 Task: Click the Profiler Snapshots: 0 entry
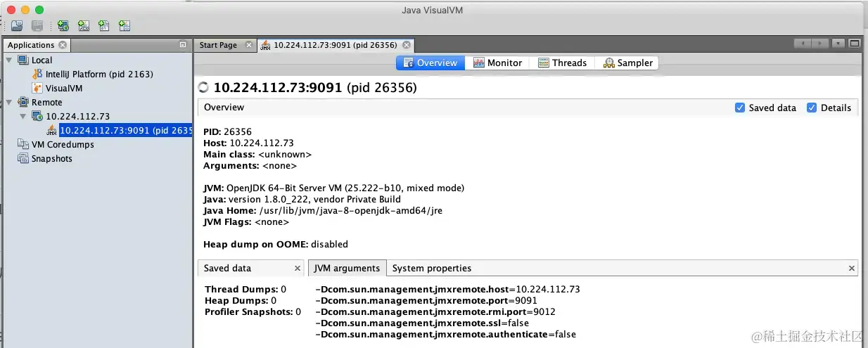point(253,311)
